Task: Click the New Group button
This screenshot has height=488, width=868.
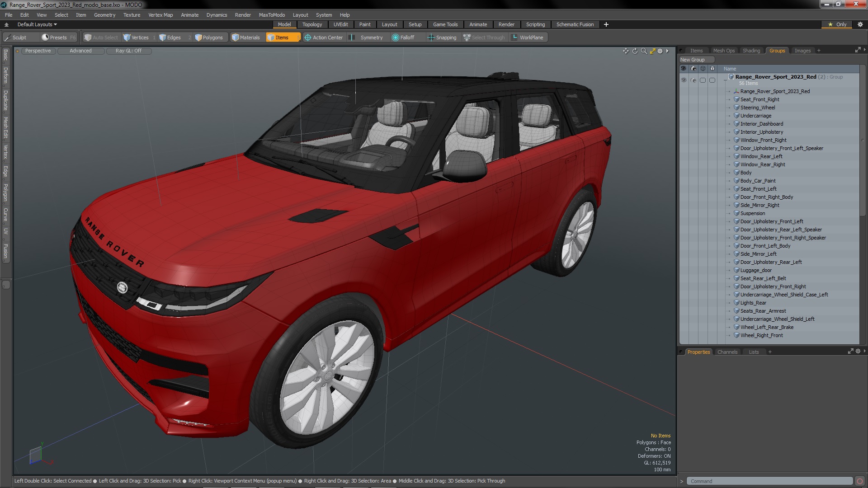Action: click(696, 60)
